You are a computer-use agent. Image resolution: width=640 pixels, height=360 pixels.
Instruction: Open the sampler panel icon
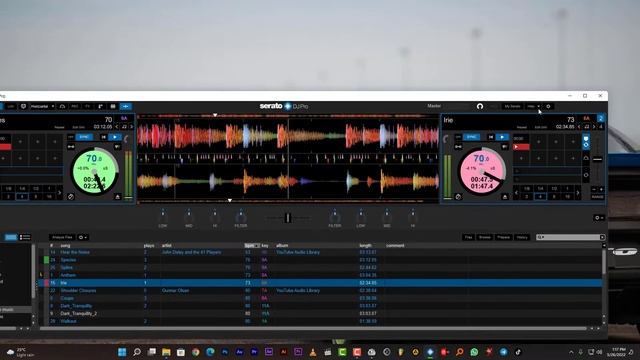tap(100, 107)
